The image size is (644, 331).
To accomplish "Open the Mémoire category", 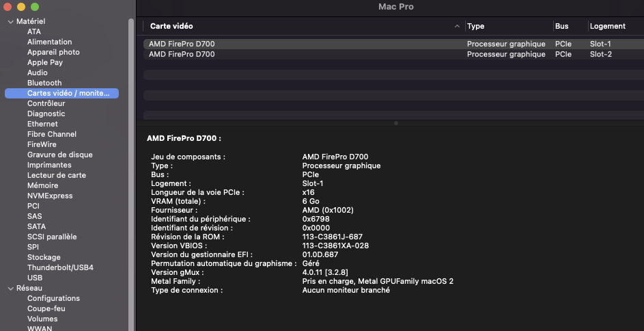I will 42,185.
